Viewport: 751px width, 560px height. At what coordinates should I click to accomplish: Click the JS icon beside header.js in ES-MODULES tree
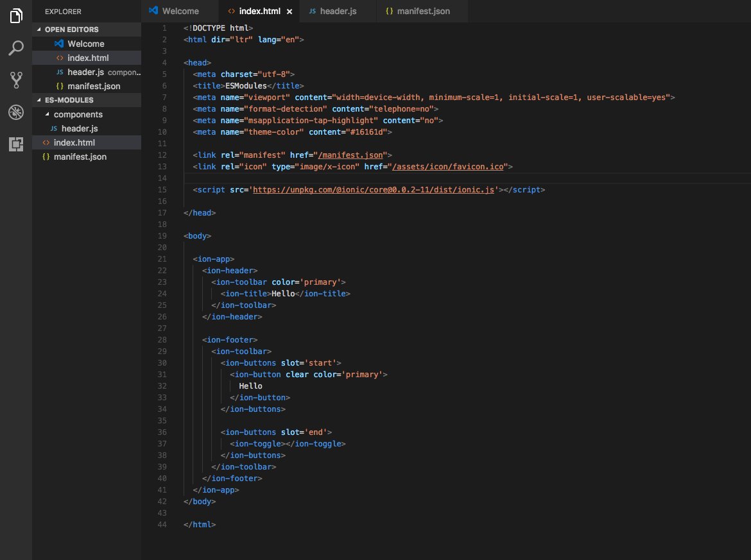[54, 128]
